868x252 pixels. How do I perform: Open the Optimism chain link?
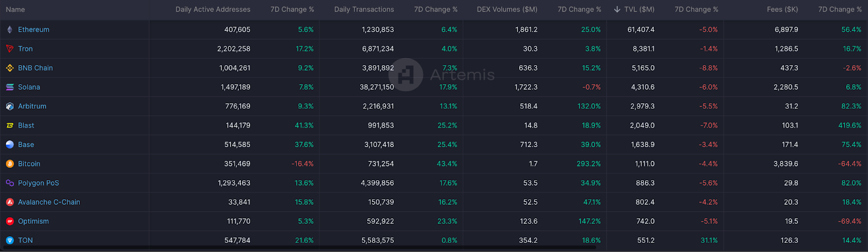(x=33, y=221)
